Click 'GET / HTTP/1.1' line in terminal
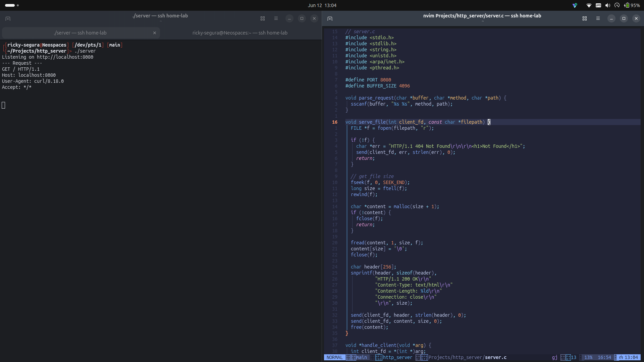 pyautogui.click(x=21, y=69)
